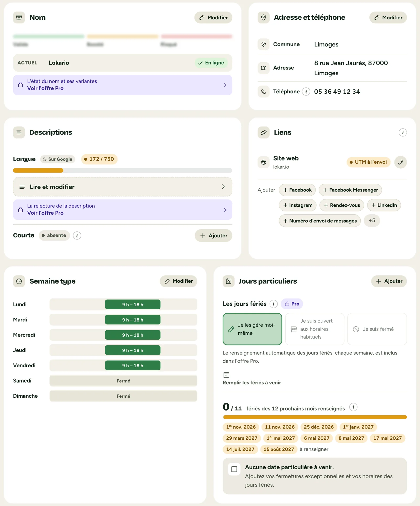Open the info icon next to Téléphone
420x506 pixels.
(306, 92)
